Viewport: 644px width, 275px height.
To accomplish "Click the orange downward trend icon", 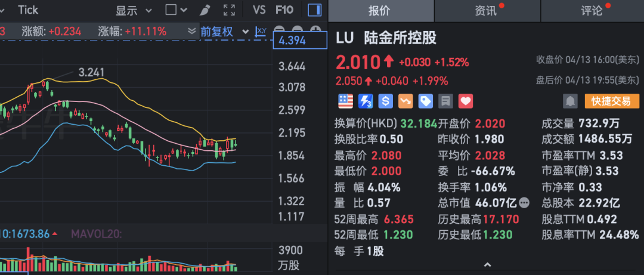I will pyautogui.click(x=406, y=101).
